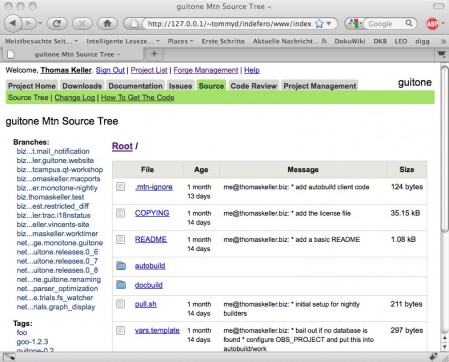Open the autobuild folder icon

click(121, 266)
